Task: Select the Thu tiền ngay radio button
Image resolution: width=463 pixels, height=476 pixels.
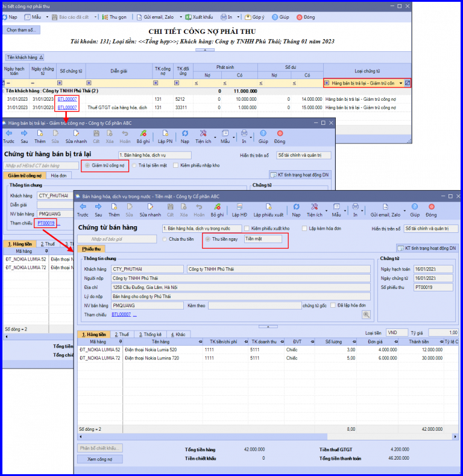Action: point(208,239)
